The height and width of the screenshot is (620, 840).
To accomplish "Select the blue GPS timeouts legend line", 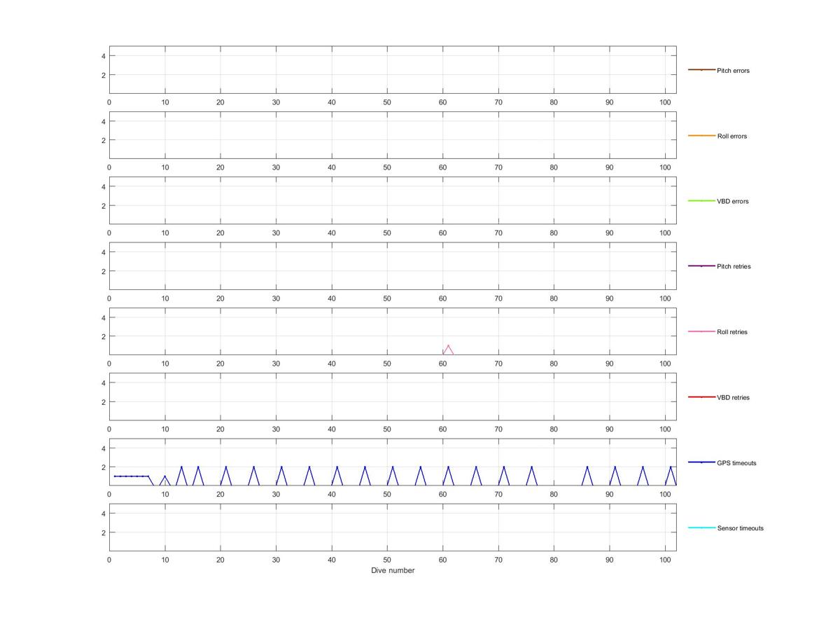I will coord(701,462).
